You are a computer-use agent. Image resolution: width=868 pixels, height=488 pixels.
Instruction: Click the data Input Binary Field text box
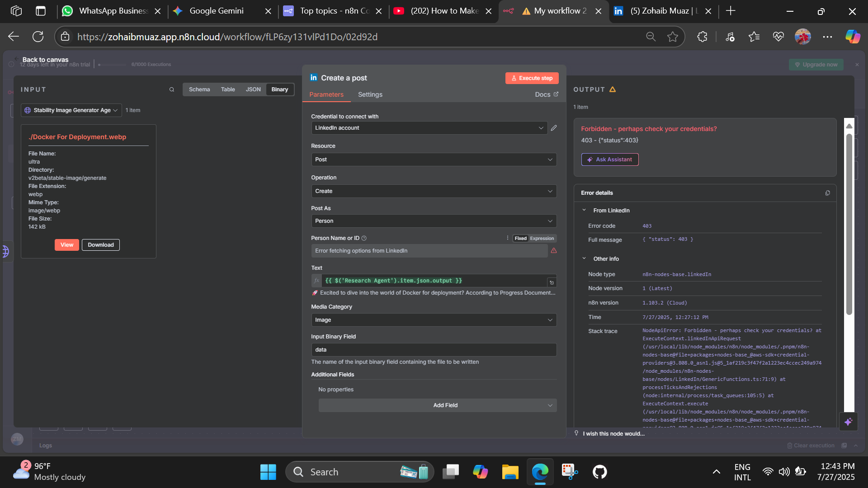pyautogui.click(x=434, y=349)
